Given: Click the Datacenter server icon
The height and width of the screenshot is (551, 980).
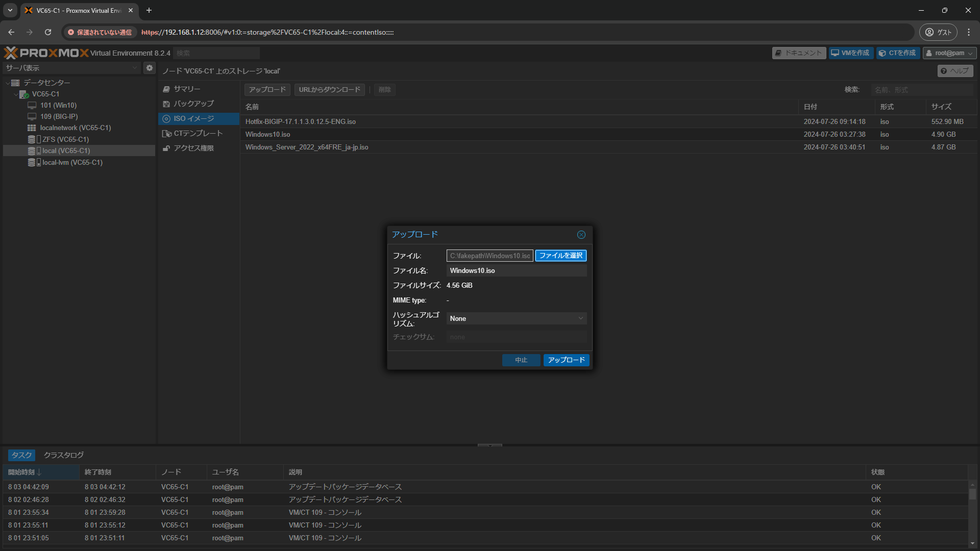Looking at the screenshot, I should [x=15, y=83].
